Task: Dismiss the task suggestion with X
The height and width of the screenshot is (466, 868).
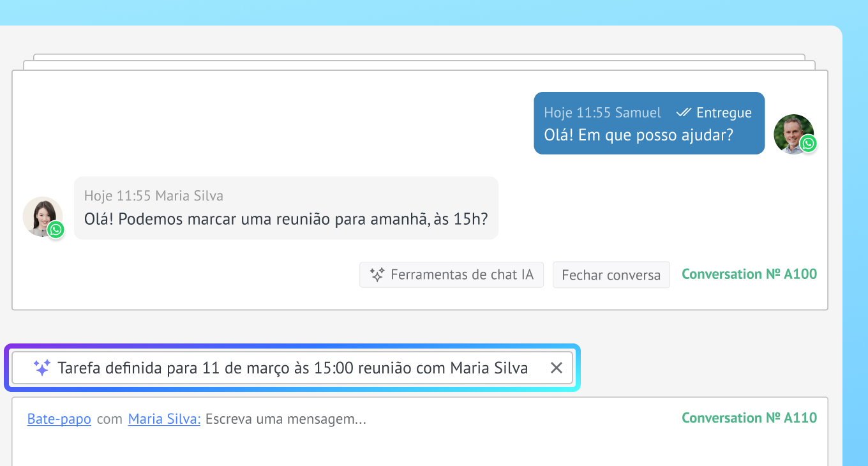Action: click(x=557, y=368)
